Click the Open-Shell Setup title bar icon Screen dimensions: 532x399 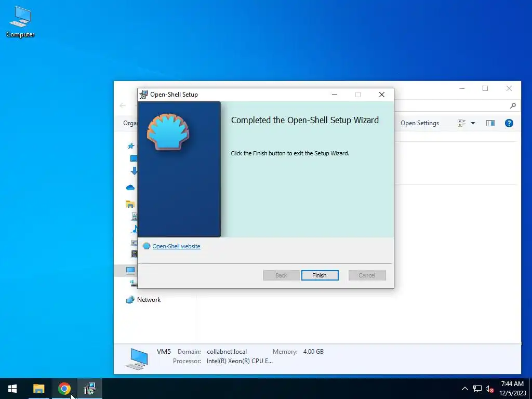coord(144,95)
